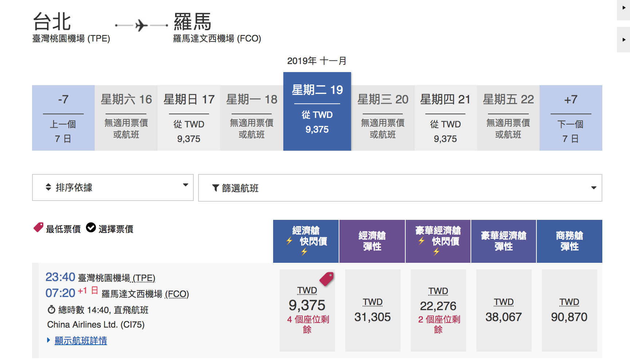Click departure airport 臺灣桃園機場 (TPE) in flight row

click(x=117, y=278)
